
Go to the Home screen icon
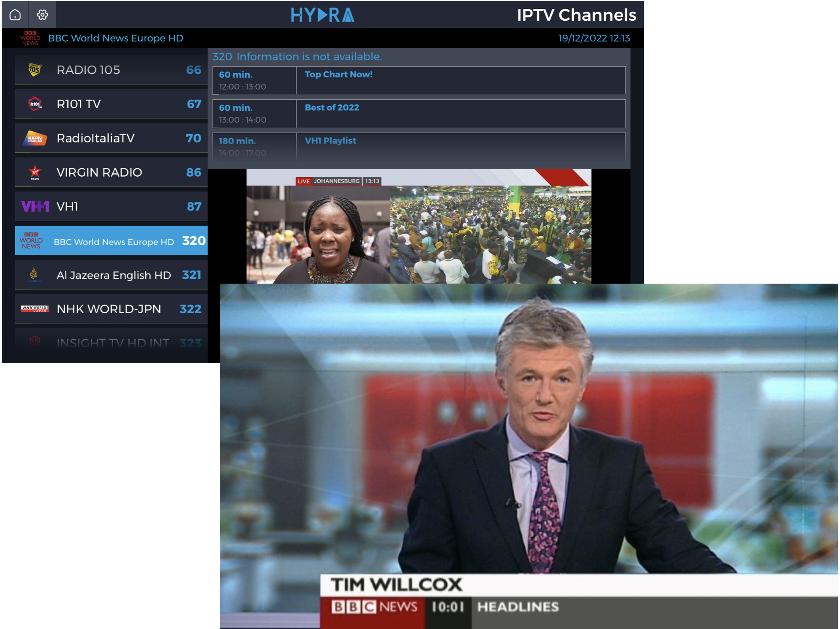click(x=15, y=15)
